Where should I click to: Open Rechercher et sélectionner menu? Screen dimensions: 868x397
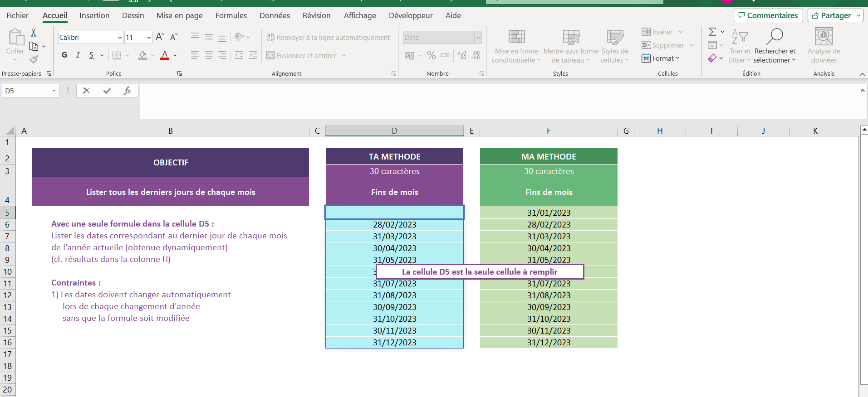tap(775, 46)
